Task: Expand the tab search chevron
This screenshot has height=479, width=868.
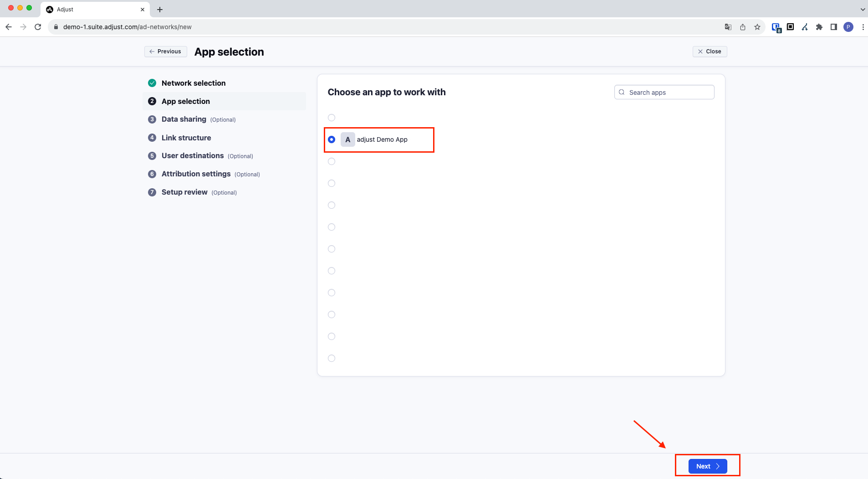Action: tap(863, 9)
